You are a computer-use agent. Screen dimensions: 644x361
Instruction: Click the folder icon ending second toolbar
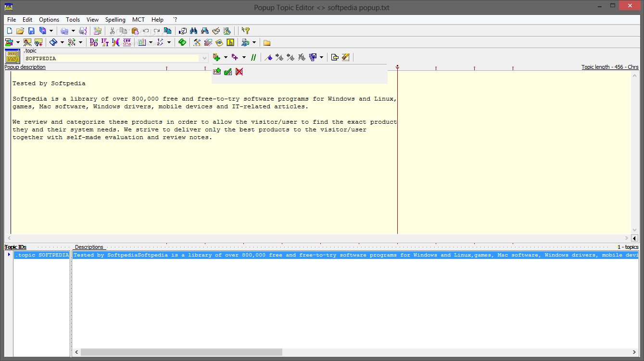267,42
